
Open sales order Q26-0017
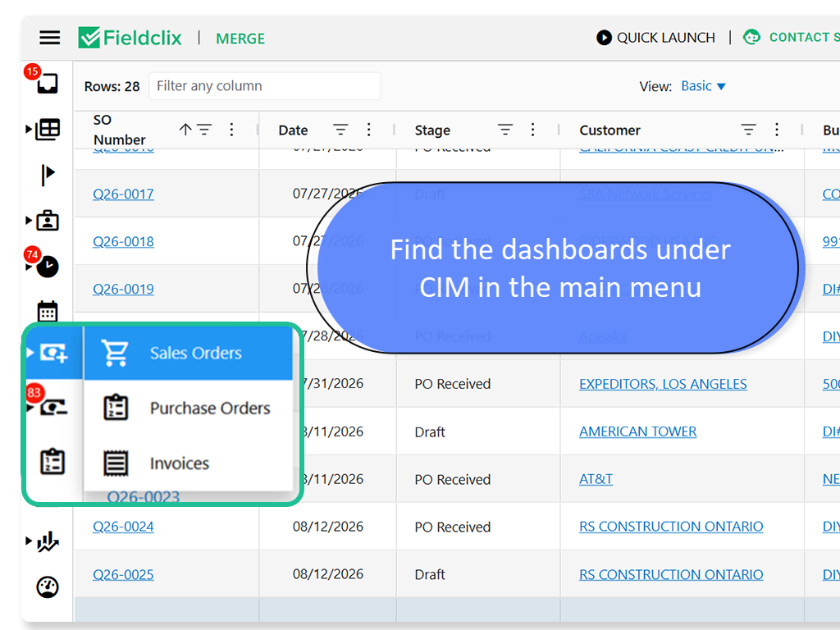tap(123, 194)
